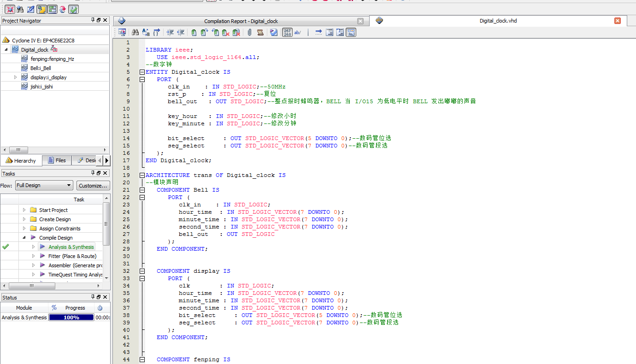Select Bell:i_Bell in the hierarchy tree
The height and width of the screenshot is (364, 636).
(41, 68)
